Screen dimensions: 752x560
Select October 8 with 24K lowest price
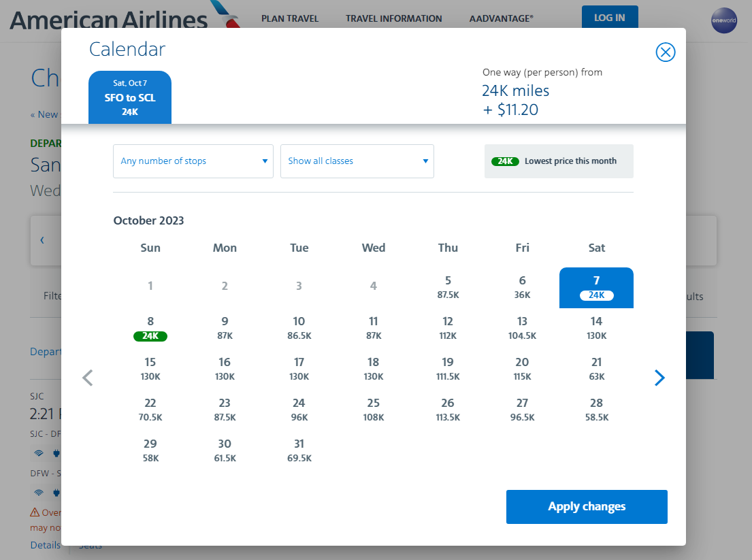coord(150,329)
